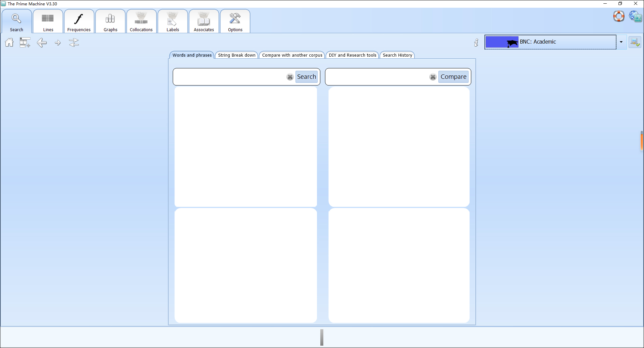644x348 pixels.
Task: Minimize The Prime Machine window
Action: pyautogui.click(x=605, y=4)
